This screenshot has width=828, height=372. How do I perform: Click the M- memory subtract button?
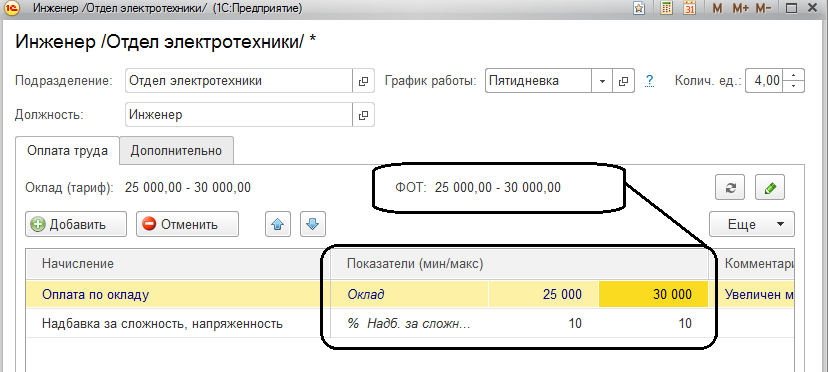point(764,8)
